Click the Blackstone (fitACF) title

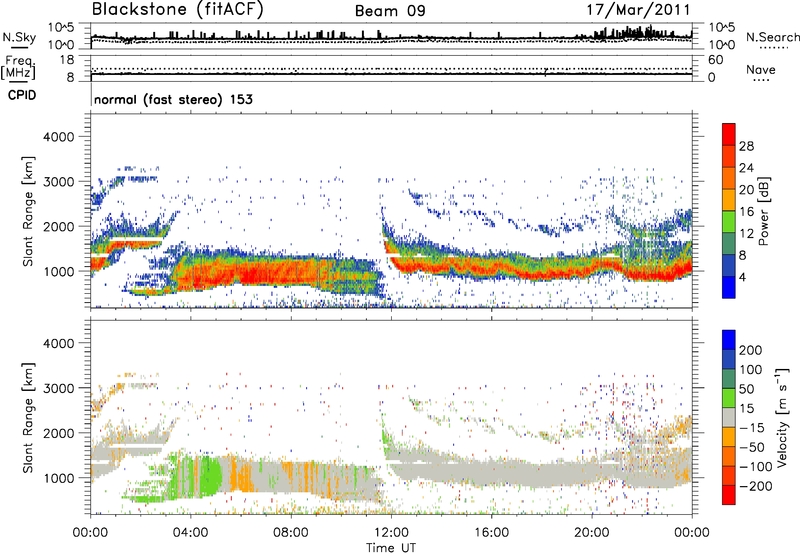177,10
